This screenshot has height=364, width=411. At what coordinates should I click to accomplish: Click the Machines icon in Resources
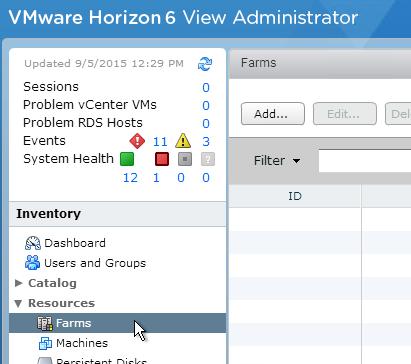(45, 343)
